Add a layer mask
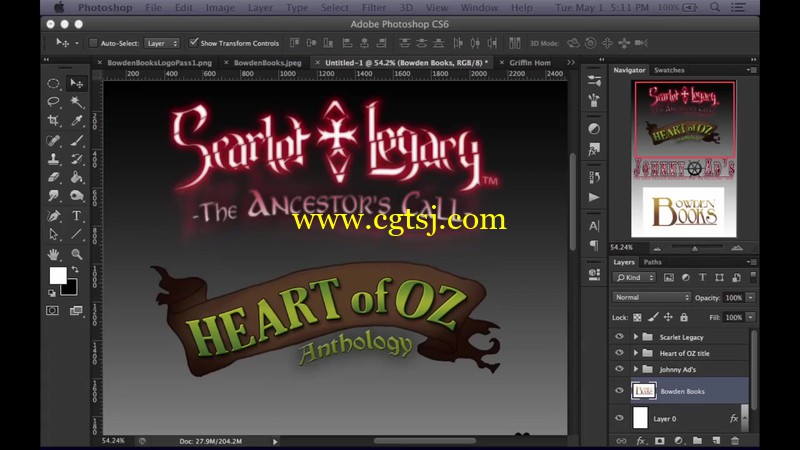Screen dimensions: 800x450 click(660, 441)
